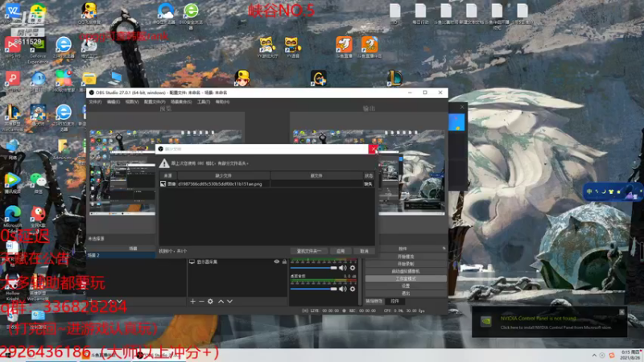Click 退出 to exit OBS
Viewport: 644px width, 362px height.
tap(406, 294)
